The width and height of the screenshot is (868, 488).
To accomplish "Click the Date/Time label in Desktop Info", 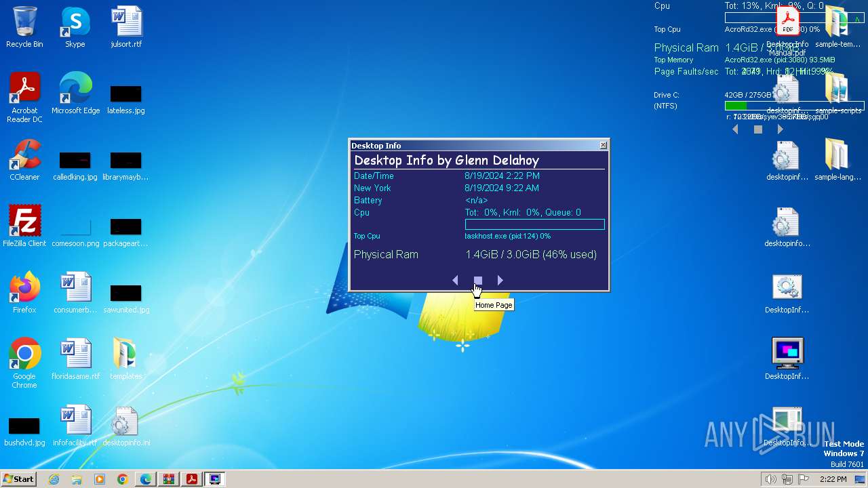I will coord(374,176).
